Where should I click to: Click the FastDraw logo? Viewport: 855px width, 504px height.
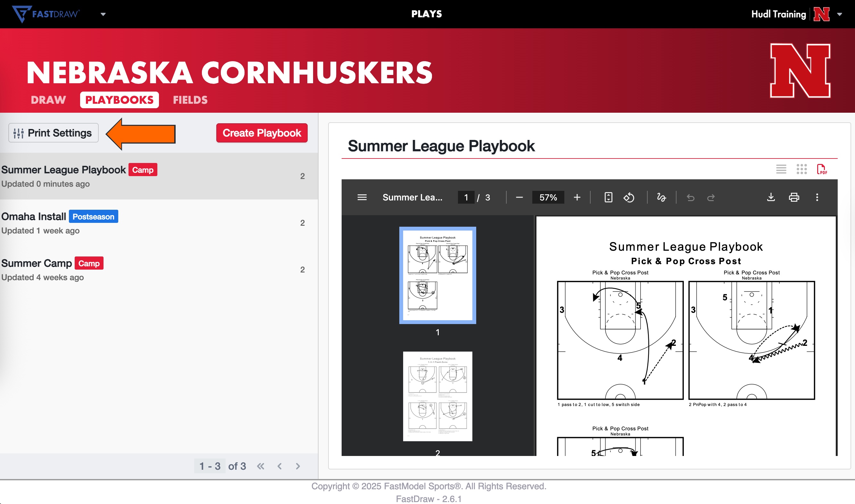pos(46,14)
